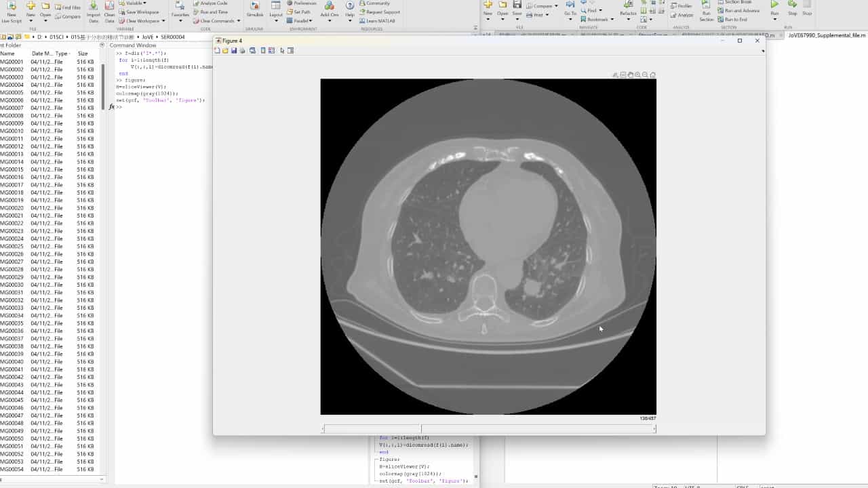
Task: Click Analyze in Editor toolstrip
Action: pyautogui.click(x=682, y=15)
